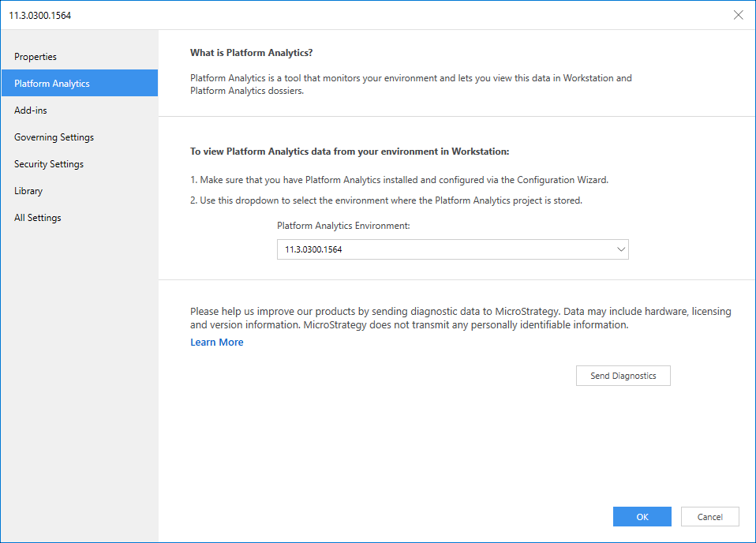
Task: Cancel the environment settings dialog
Action: click(709, 517)
